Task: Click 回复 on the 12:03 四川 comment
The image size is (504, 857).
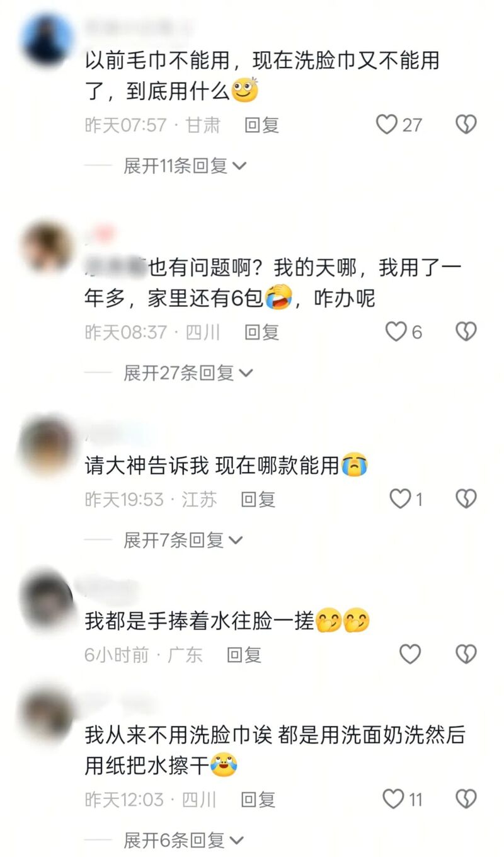Action: click(258, 799)
